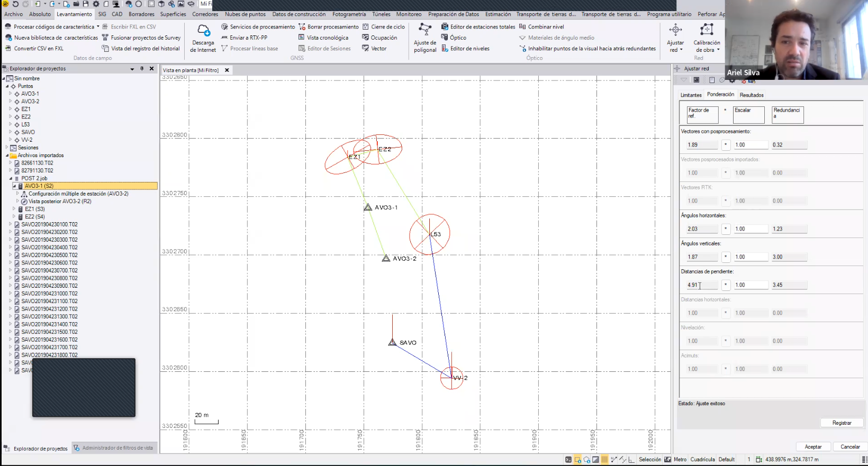Screen dimensions: 868x466
Task: Click the AVO3-2 point in plan view
Action: pyautogui.click(x=386, y=259)
